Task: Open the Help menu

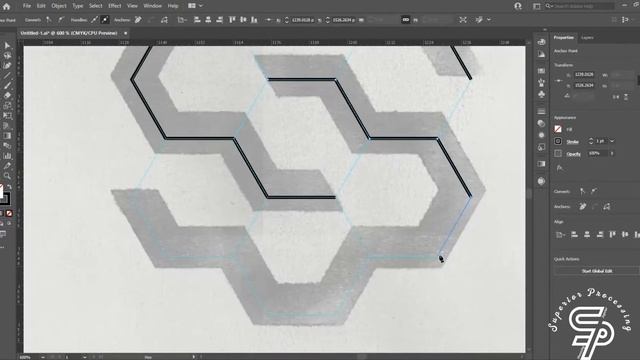Action: tap(173, 6)
